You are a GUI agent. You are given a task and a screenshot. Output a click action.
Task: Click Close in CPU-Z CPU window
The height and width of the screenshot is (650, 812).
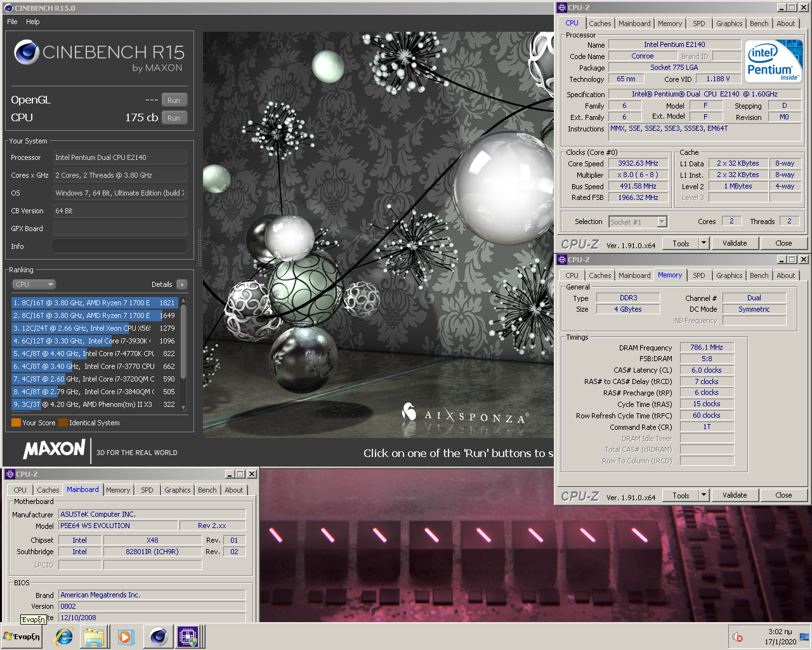pyautogui.click(x=783, y=243)
